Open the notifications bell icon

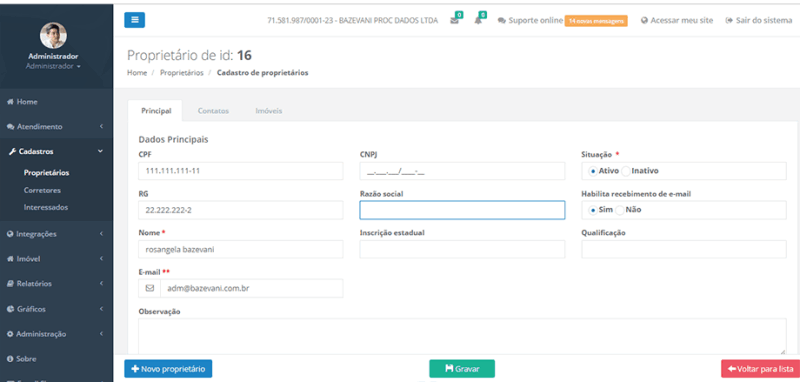click(478, 21)
